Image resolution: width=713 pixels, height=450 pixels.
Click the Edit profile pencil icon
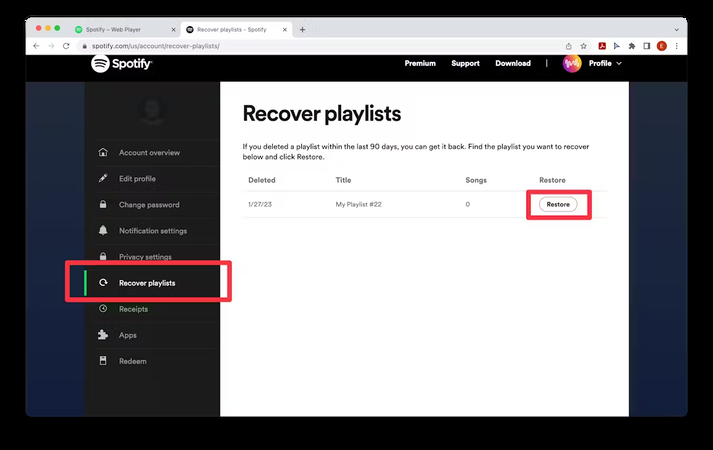pyautogui.click(x=103, y=178)
